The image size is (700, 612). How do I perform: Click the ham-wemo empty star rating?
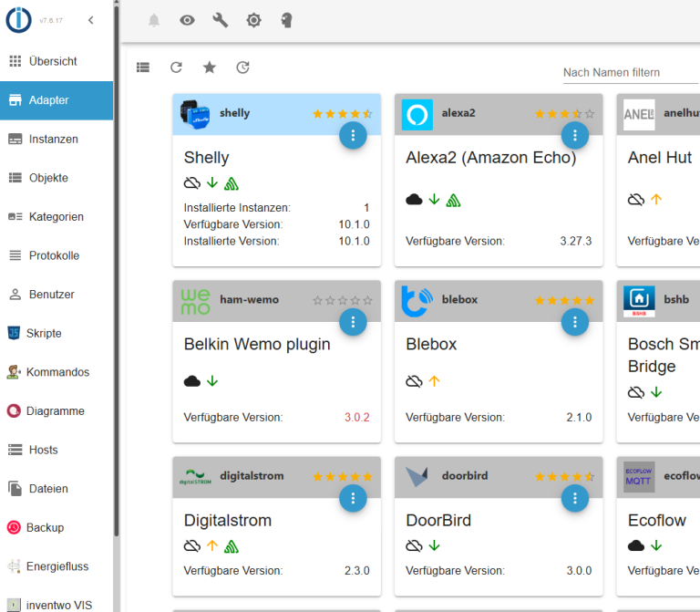343,301
